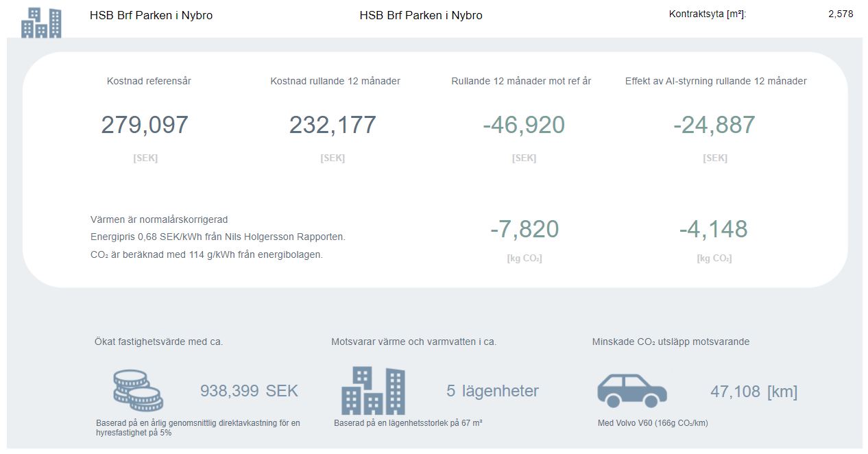The height and width of the screenshot is (454, 868).
Task: Click the rolling cost value 232,177
Action: pyautogui.click(x=333, y=125)
